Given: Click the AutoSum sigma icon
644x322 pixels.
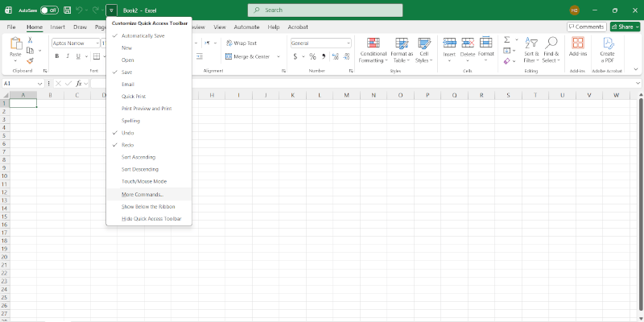Looking at the screenshot, I should (x=507, y=39).
